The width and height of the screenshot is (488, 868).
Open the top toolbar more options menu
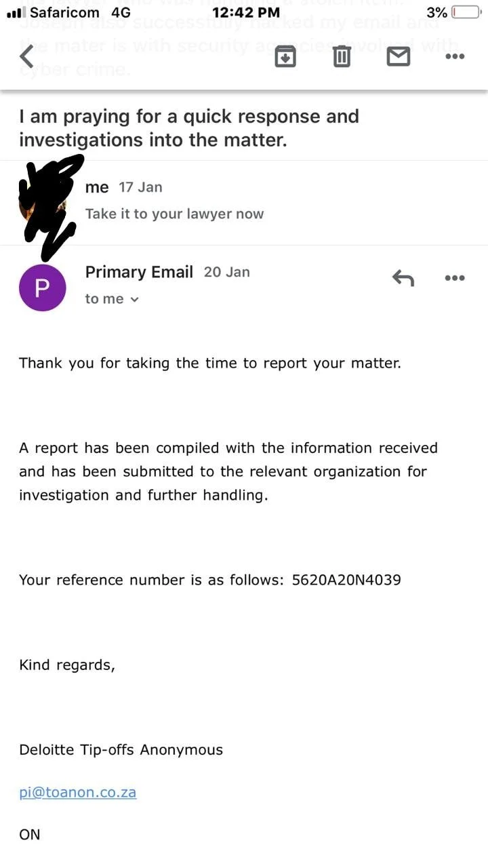(x=454, y=57)
